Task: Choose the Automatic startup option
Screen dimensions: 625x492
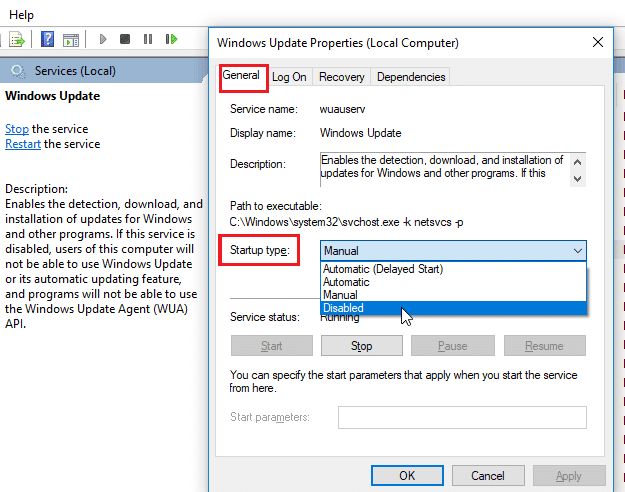Action: (x=453, y=282)
